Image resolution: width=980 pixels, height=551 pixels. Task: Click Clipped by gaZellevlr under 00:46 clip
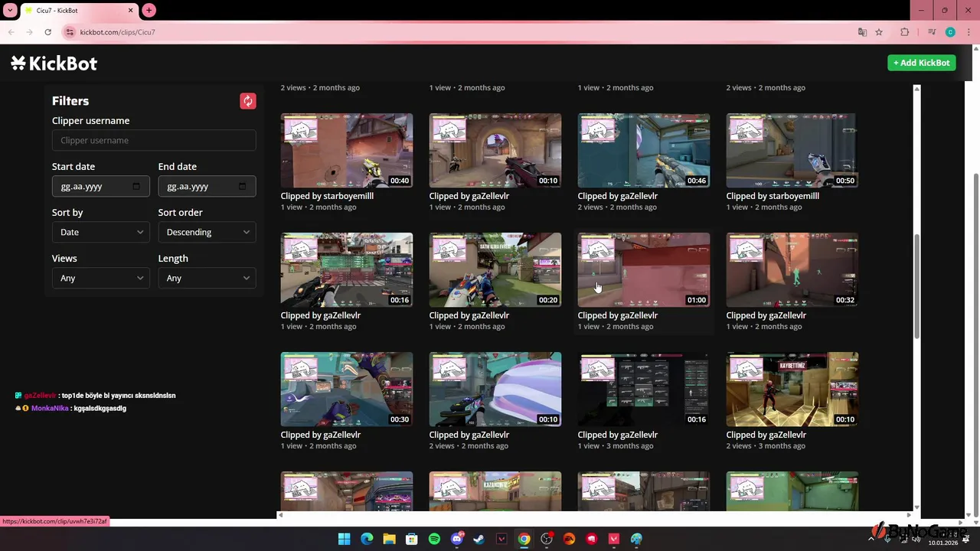pos(617,196)
